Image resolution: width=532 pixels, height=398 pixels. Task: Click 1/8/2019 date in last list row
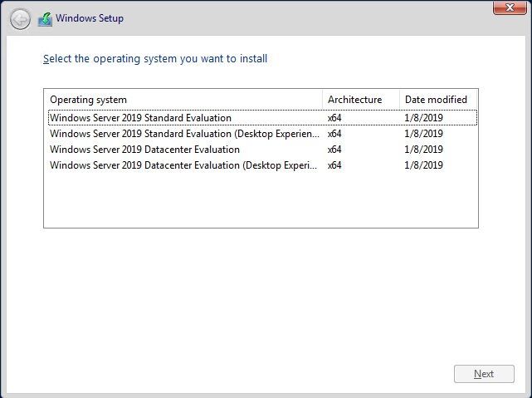point(423,165)
